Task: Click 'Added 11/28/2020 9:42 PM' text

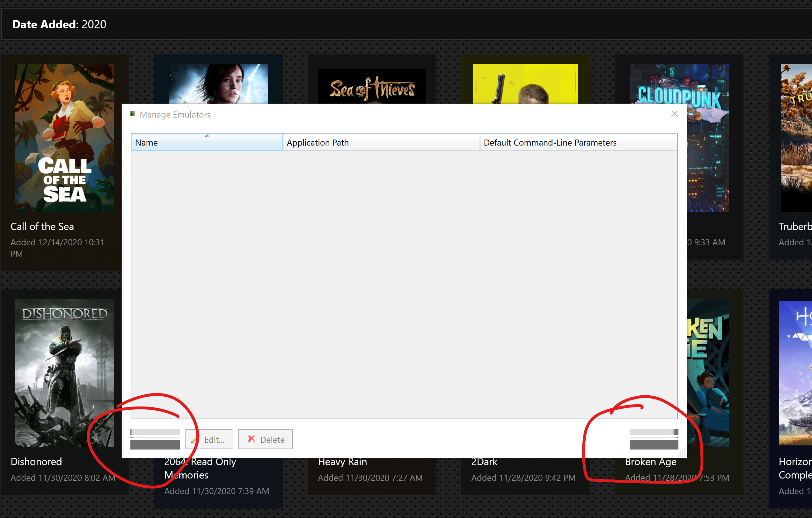Action: (x=523, y=478)
